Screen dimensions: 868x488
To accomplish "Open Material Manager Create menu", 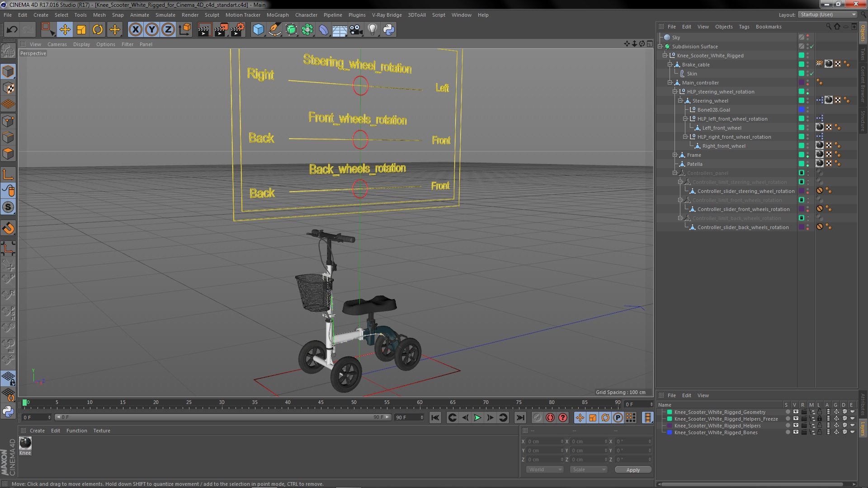I will [x=37, y=431].
